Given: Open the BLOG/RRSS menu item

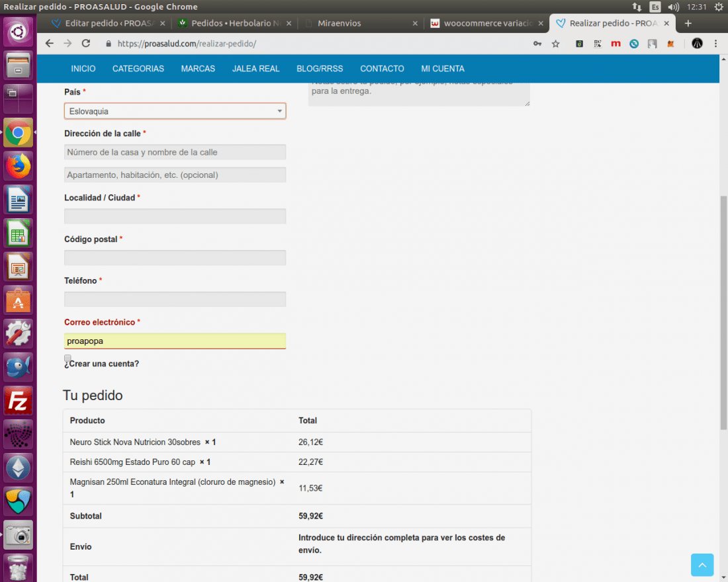Looking at the screenshot, I should point(320,69).
